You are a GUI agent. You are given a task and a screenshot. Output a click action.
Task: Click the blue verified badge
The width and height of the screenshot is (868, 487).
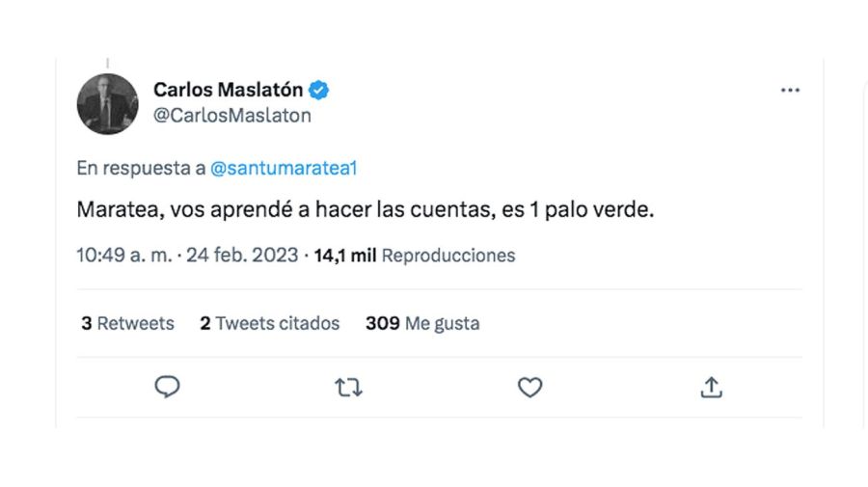[318, 90]
